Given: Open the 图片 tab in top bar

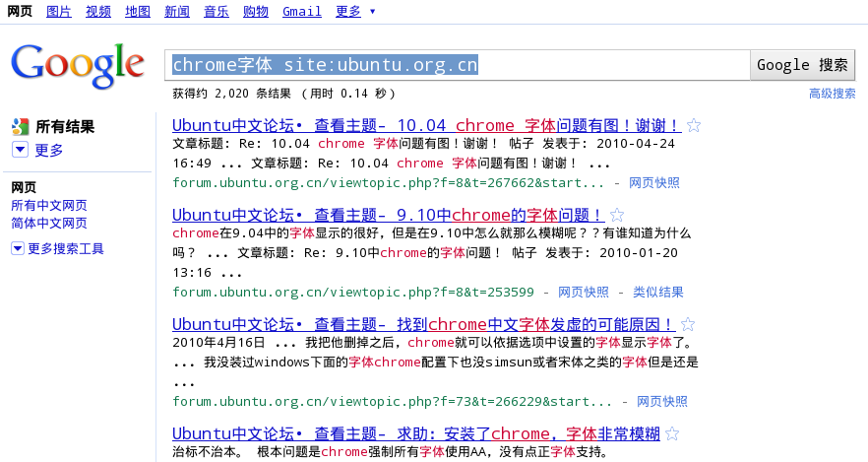Looking at the screenshot, I should coord(59,12).
